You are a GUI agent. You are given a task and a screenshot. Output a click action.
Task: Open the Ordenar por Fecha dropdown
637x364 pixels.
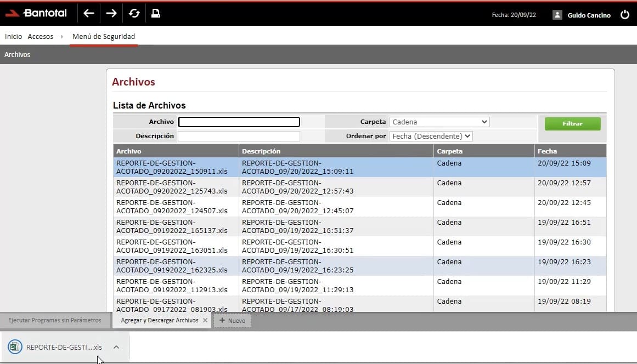[431, 135]
